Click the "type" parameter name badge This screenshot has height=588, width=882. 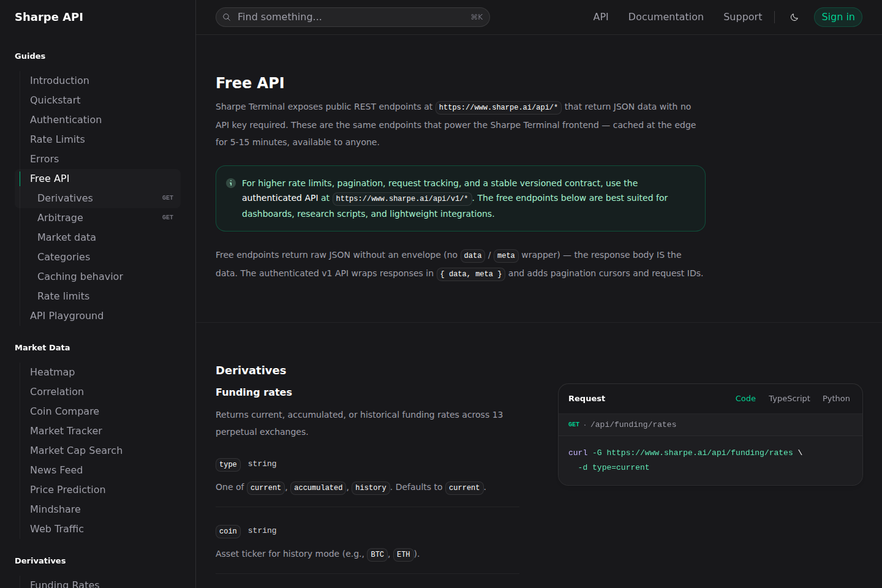point(228,464)
